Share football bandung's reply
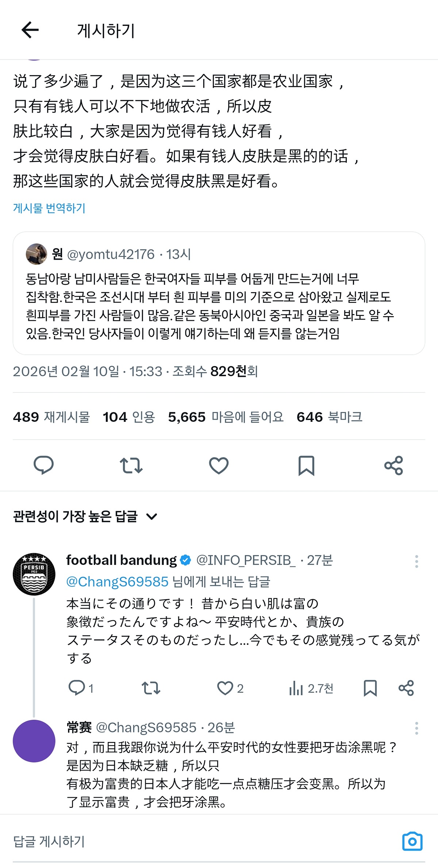The width and height of the screenshot is (438, 868). (x=406, y=688)
